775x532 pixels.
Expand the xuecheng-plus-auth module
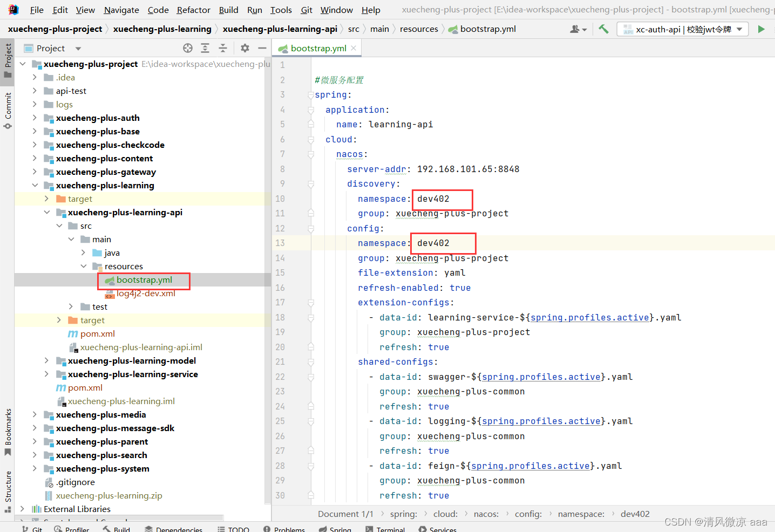click(x=35, y=118)
